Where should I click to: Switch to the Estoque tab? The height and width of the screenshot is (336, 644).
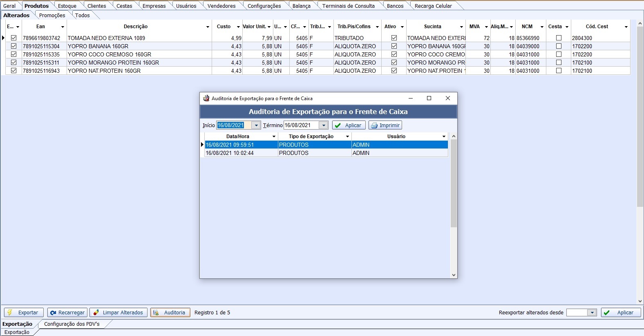[x=67, y=6]
